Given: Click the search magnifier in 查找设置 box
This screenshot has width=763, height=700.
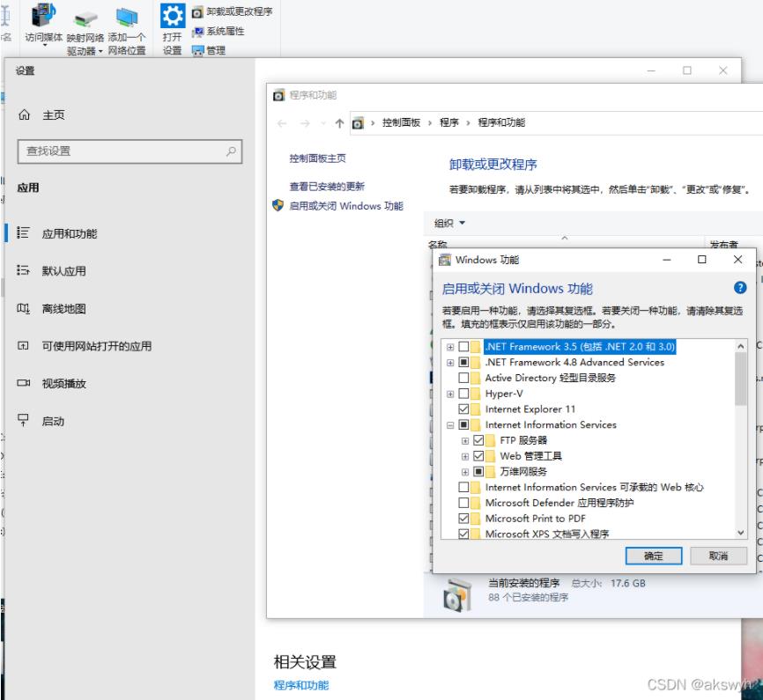Looking at the screenshot, I should click(x=231, y=151).
